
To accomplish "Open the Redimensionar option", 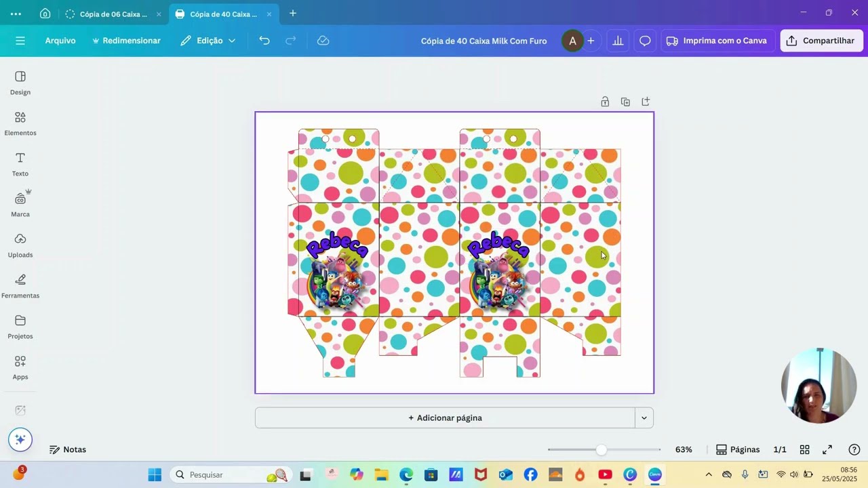I will (126, 41).
